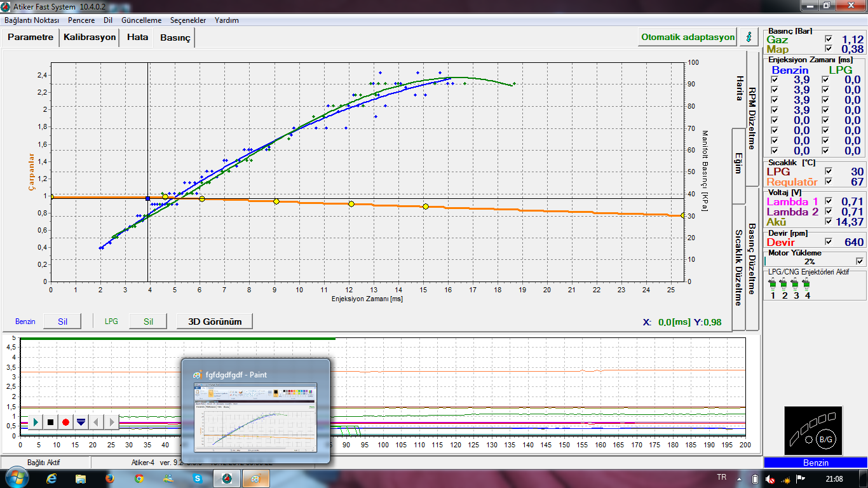Open the 3D Görünüm view
The width and height of the screenshot is (868, 488).
215,322
